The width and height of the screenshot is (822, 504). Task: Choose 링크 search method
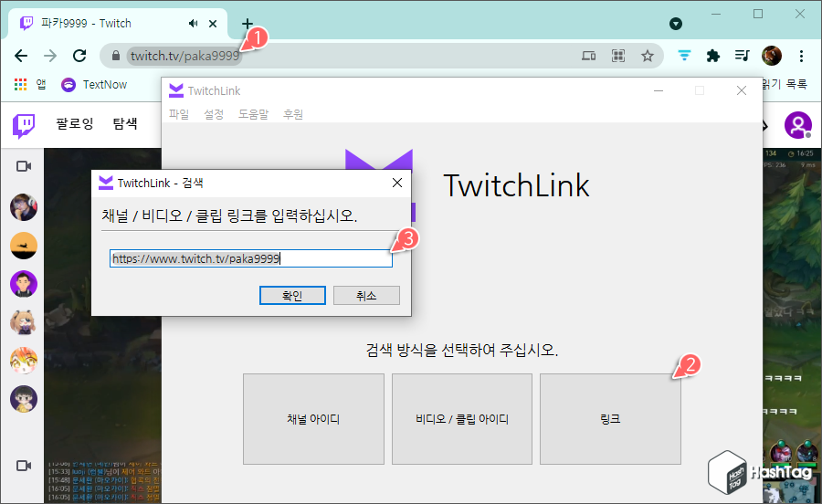click(610, 419)
